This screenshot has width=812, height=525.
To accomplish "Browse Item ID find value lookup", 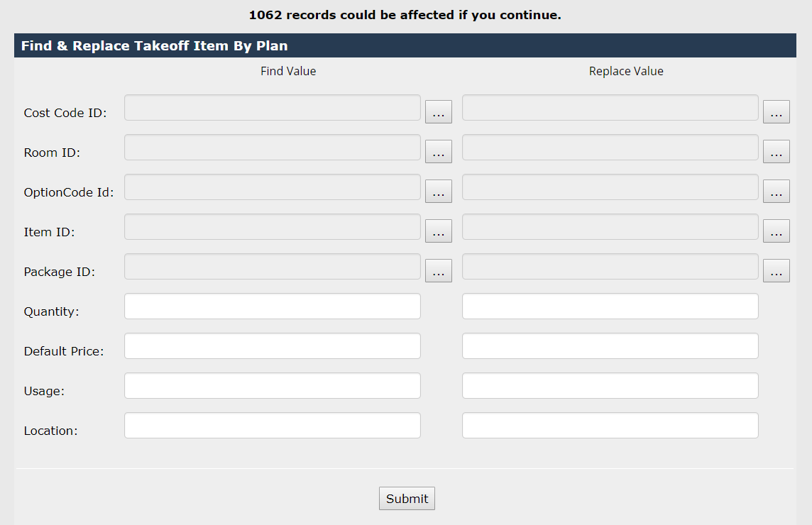I will coord(438,231).
